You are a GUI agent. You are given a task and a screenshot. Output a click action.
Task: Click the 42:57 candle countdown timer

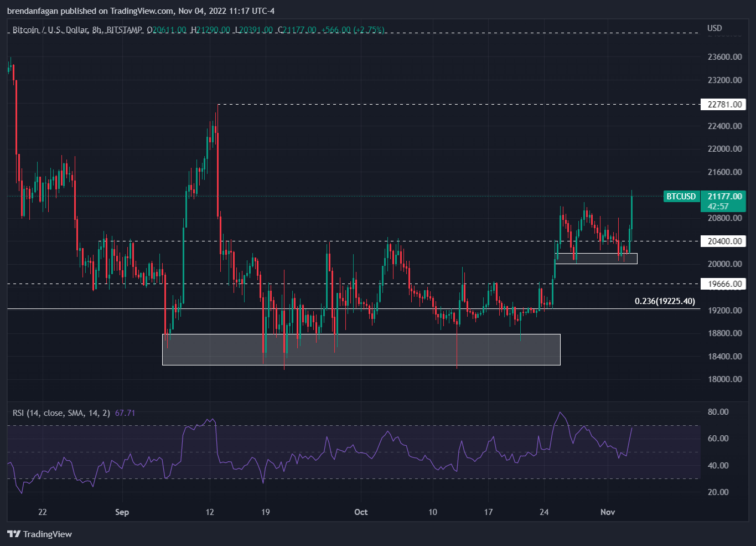(718, 207)
